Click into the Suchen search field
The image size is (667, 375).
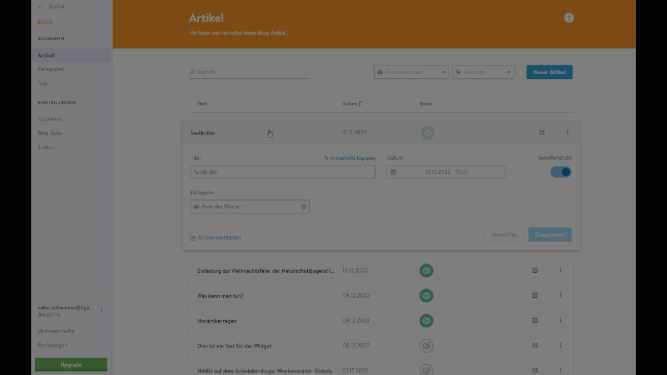click(x=249, y=72)
